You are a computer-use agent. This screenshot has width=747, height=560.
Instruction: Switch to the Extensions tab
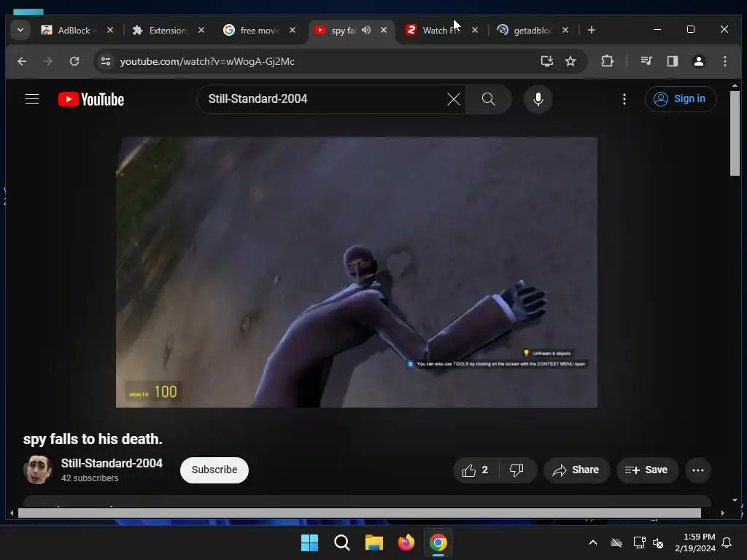point(168,31)
